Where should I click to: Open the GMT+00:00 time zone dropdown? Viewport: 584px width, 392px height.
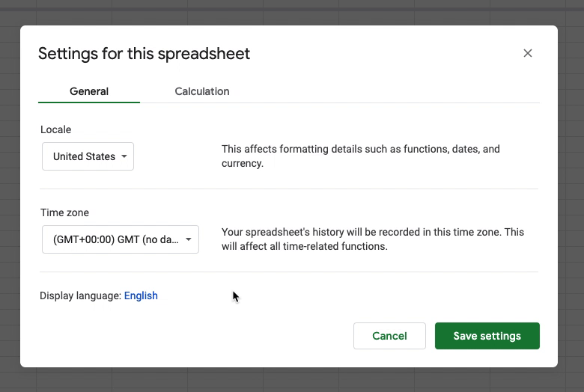121,239
